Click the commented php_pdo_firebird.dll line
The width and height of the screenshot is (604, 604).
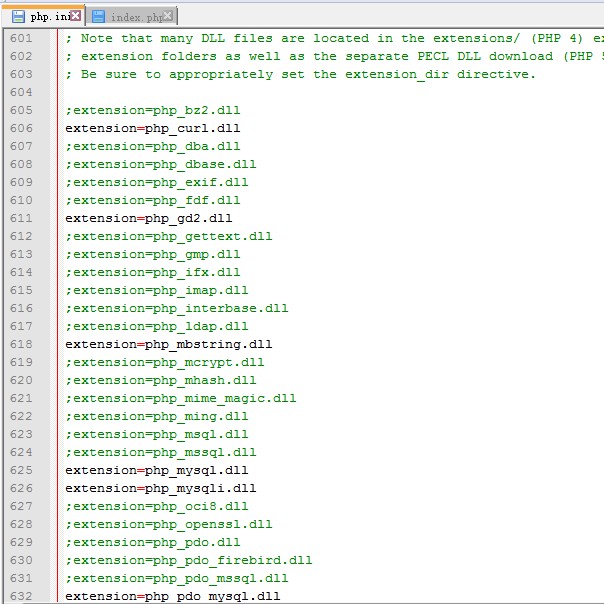click(188, 561)
